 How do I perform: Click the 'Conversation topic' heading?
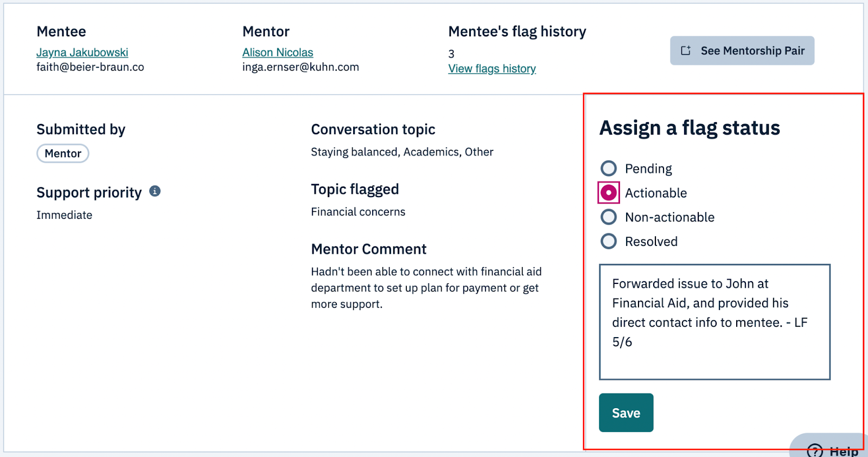coord(373,129)
